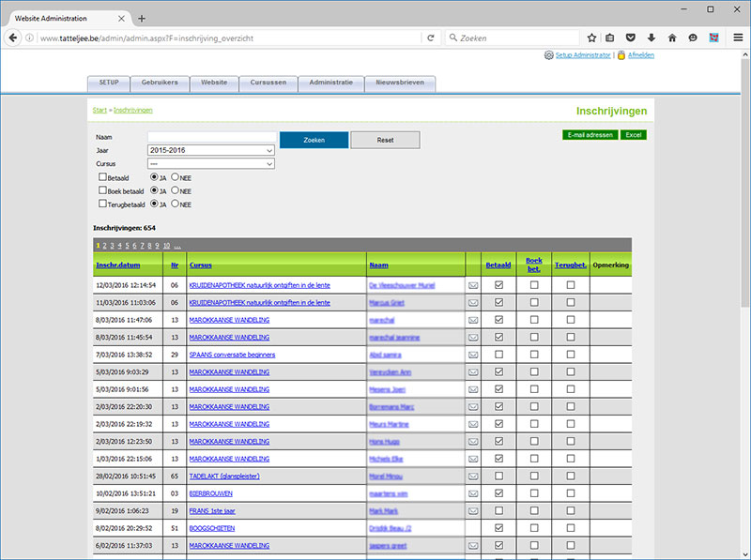Toggle Betaald checkbox for SPAANS conversatie row

[x=498, y=355]
